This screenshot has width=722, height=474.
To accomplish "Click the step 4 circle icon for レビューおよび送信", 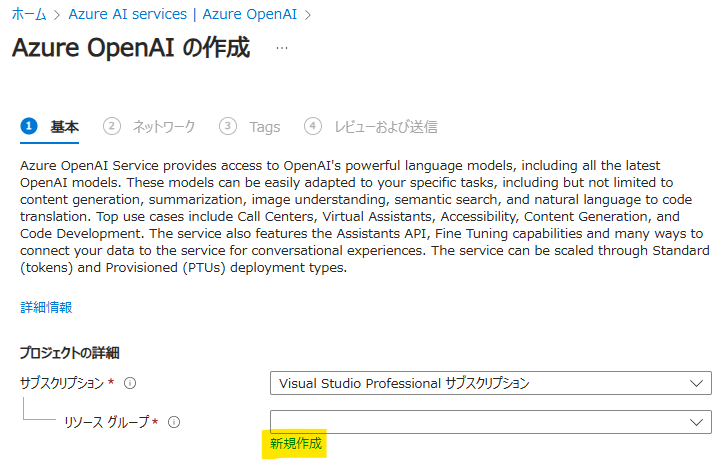I will click(x=313, y=126).
